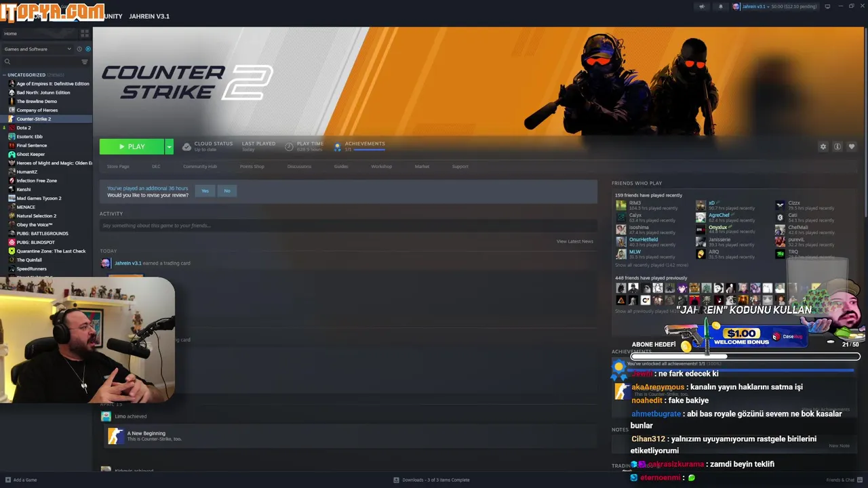Click Quarantine Zone game icon
Image resolution: width=868 pixels, height=488 pixels.
pos(12,251)
